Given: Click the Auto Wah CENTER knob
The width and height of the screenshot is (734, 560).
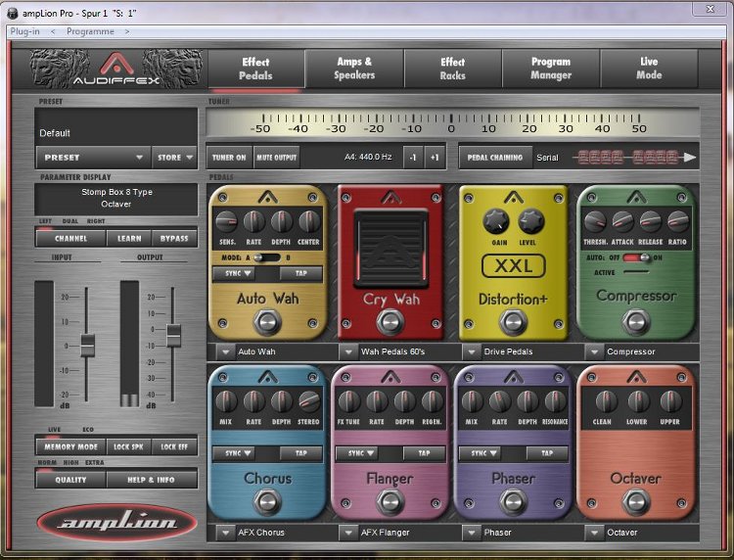Looking at the screenshot, I should (x=309, y=222).
